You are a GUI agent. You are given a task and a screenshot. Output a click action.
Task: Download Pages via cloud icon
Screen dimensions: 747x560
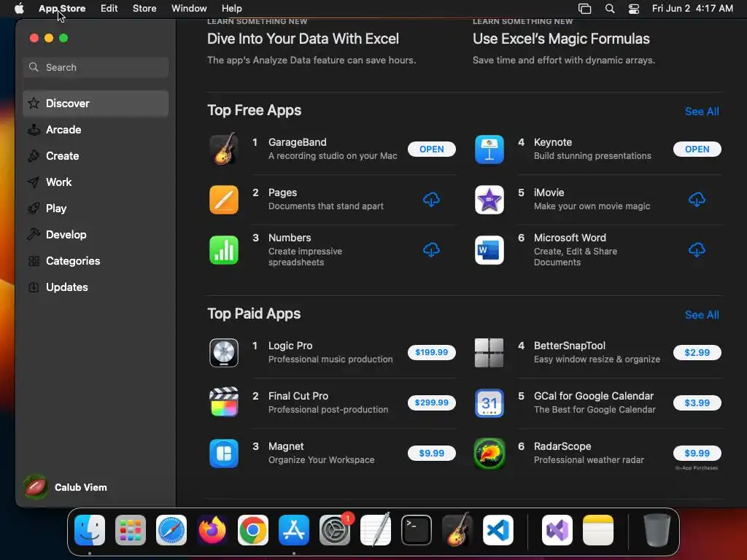click(x=431, y=200)
